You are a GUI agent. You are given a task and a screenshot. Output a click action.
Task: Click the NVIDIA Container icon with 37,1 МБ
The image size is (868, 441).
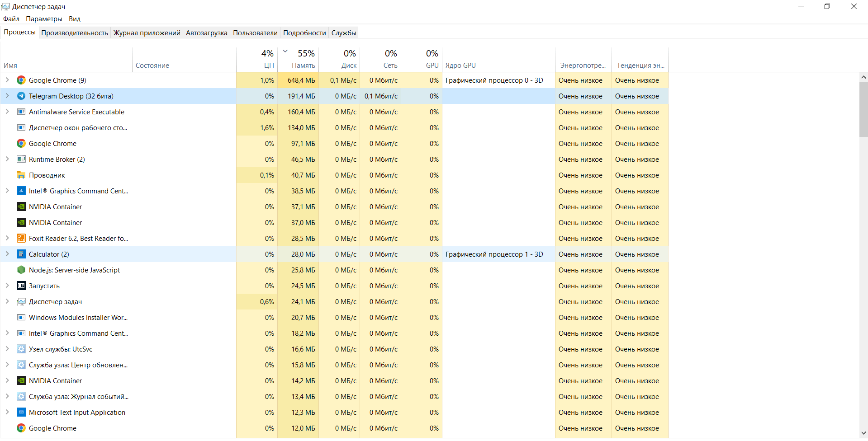pos(21,207)
